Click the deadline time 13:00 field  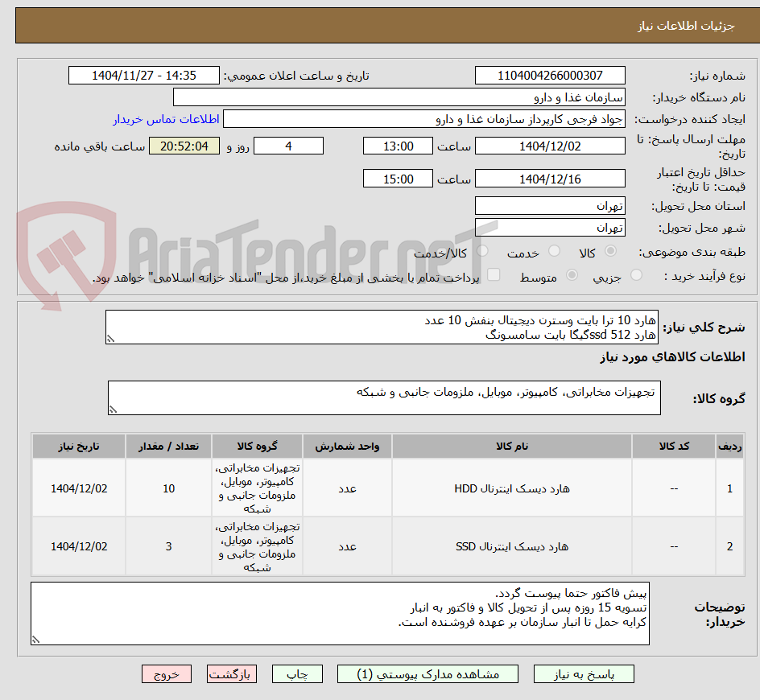[x=398, y=146]
